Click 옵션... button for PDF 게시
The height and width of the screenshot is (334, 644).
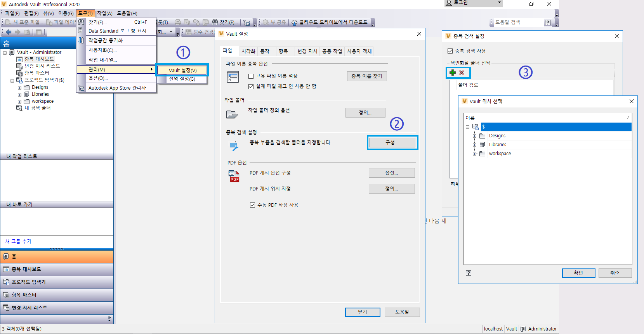392,173
